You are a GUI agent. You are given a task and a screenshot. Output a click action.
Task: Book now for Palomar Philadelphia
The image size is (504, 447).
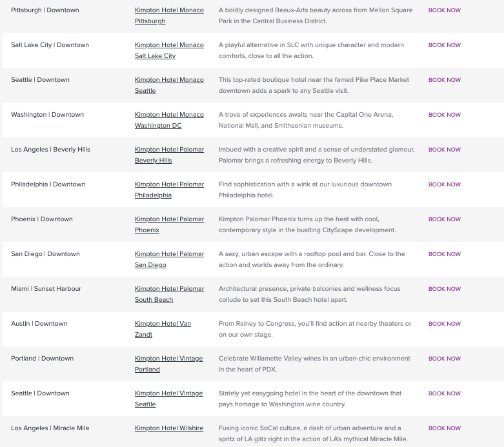pos(445,184)
